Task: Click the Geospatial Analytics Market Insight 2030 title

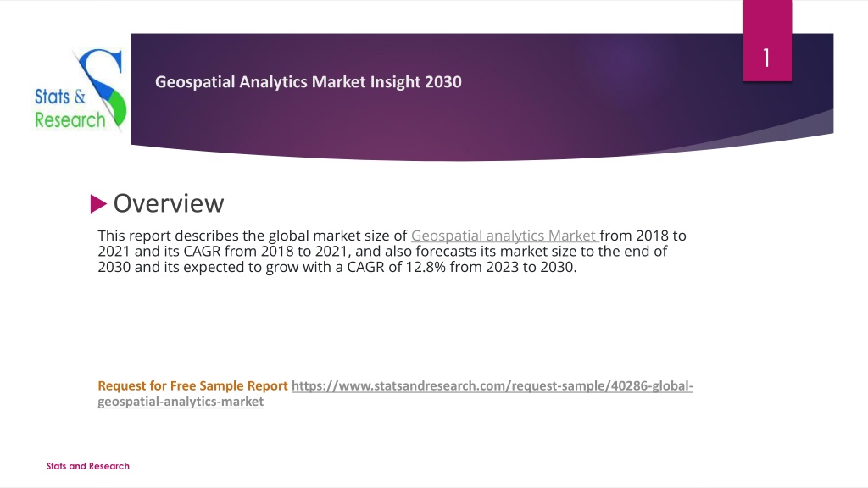Action: click(x=309, y=82)
